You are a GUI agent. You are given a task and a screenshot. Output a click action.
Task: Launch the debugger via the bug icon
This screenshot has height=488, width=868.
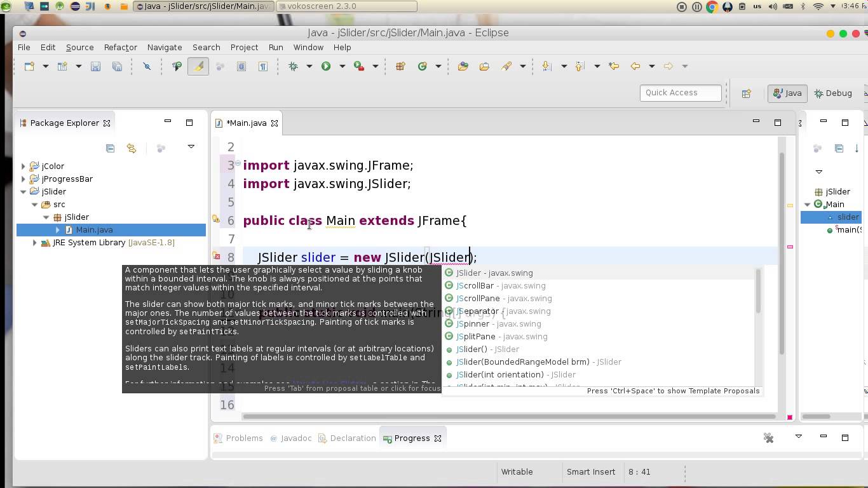(x=292, y=65)
